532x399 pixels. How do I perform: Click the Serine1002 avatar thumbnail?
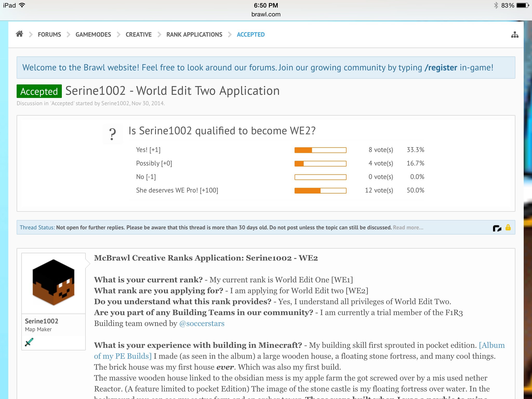click(x=54, y=283)
